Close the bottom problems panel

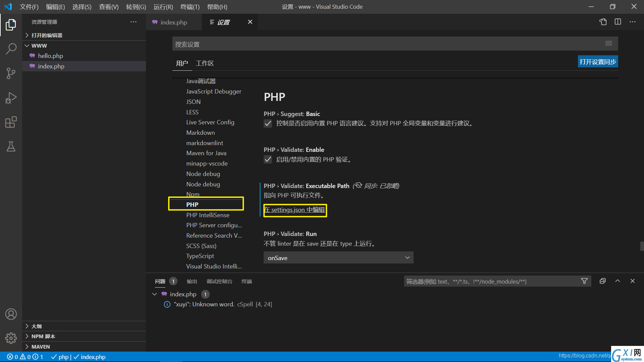633,281
